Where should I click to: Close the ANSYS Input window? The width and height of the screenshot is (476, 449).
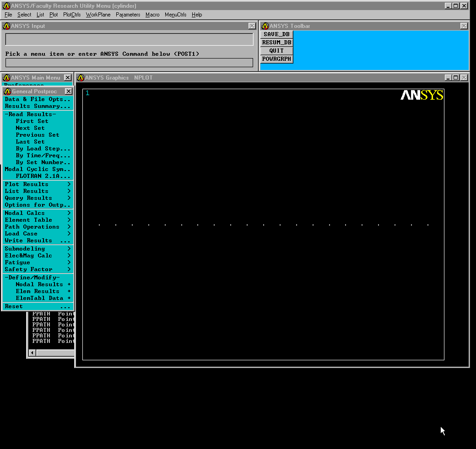click(x=252, y=26)
